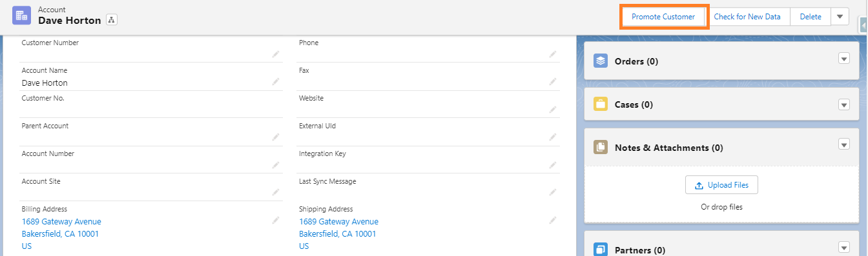Open Notes & Attachments dropdown arrow
The image size is (868, 256).
click(x=843, y=144)
